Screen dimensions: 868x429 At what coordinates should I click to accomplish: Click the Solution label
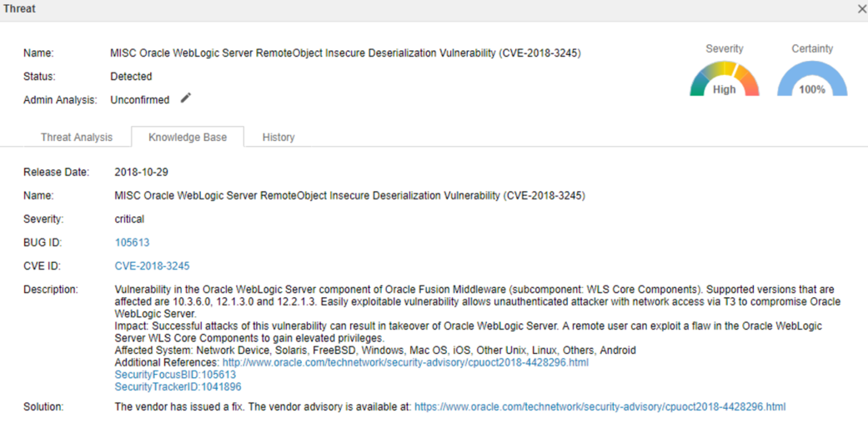tap(43, 406)
